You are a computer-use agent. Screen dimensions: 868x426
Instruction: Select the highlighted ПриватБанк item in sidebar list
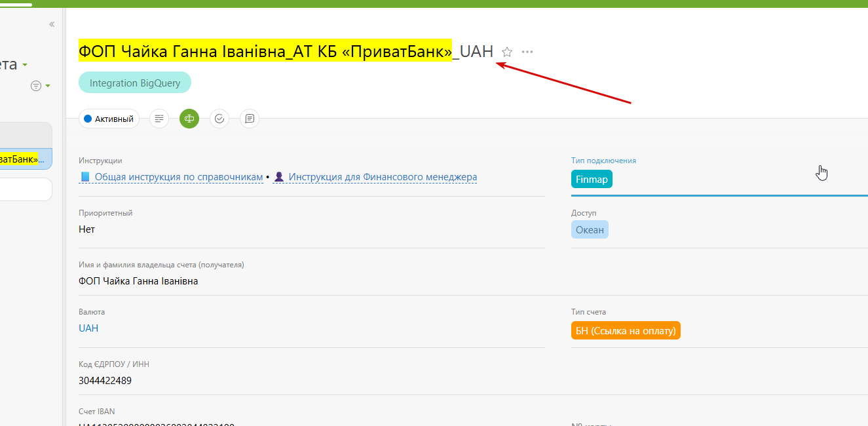(x=26, y=159)
